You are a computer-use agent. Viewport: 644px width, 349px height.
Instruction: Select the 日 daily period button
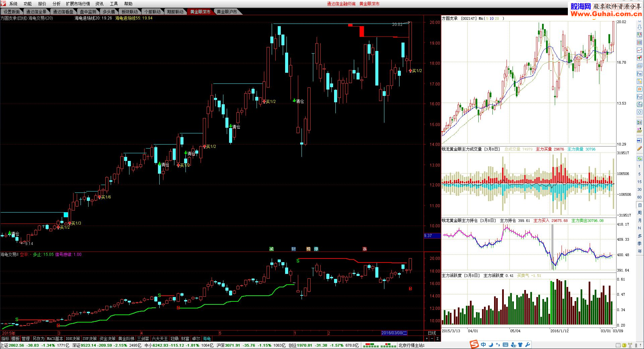point(639,205)
